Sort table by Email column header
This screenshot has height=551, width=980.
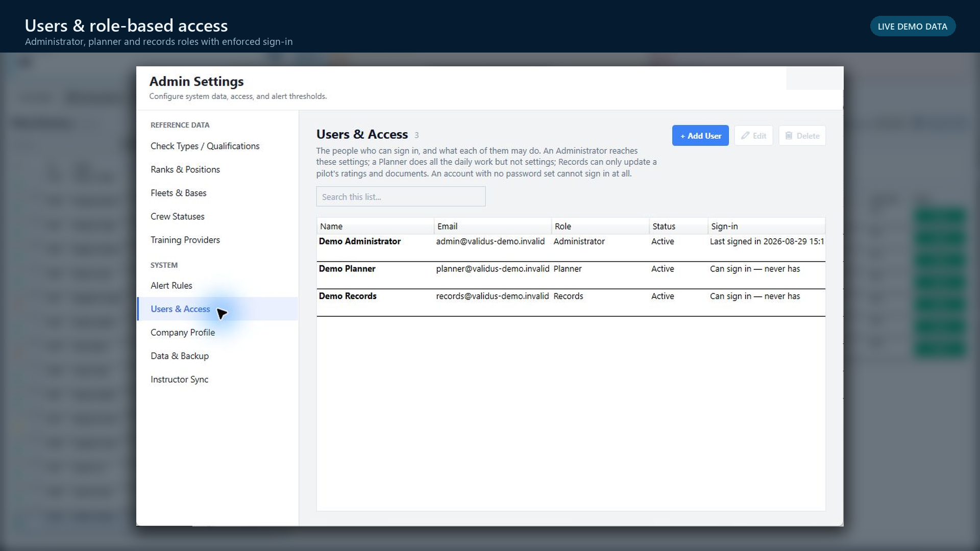pyautogui.click(x=493, y=226)
